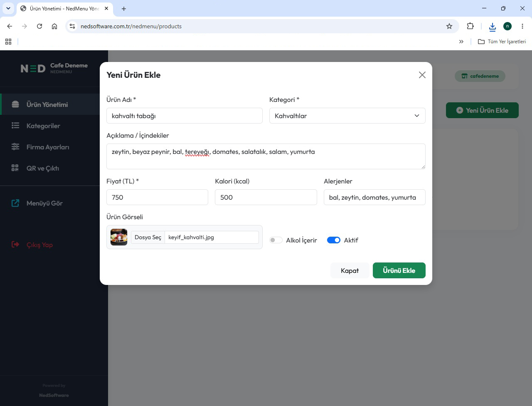Expand hidden bookmarks with the double chevron
Image resolution: width=532 pixels, height=406 pixels.
[461, 42]
